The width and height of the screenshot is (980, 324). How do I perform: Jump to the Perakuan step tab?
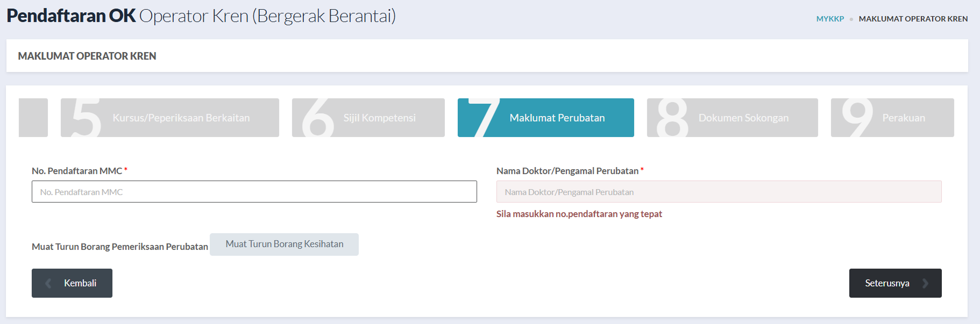pos(904,118)
